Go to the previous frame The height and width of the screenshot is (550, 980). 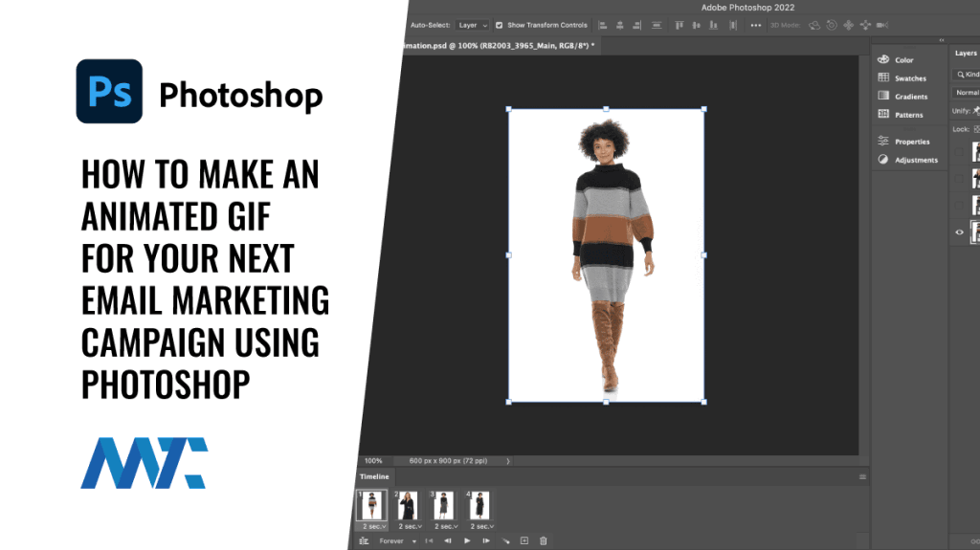448,541
